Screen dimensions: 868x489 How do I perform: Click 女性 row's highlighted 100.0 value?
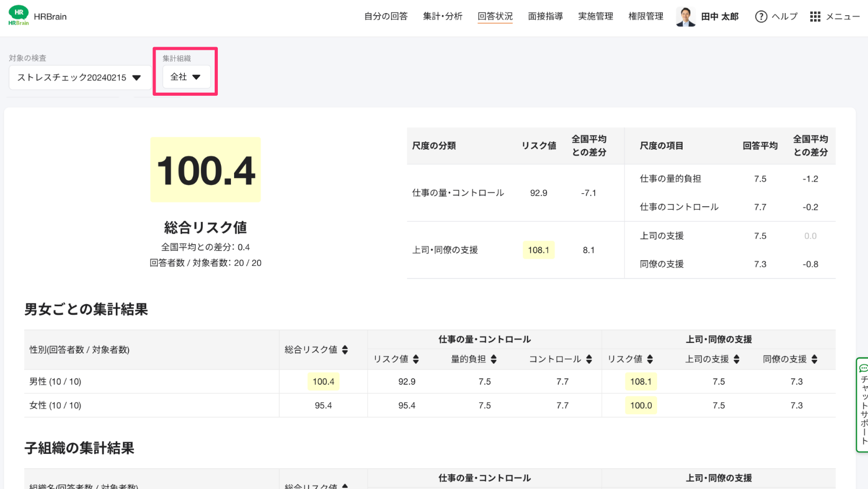click(641, 405)
